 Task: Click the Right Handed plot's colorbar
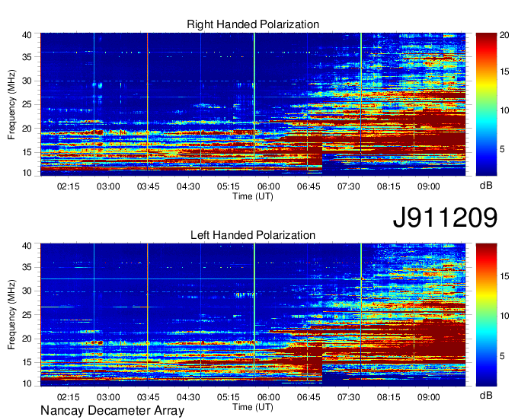coord(486,104)
